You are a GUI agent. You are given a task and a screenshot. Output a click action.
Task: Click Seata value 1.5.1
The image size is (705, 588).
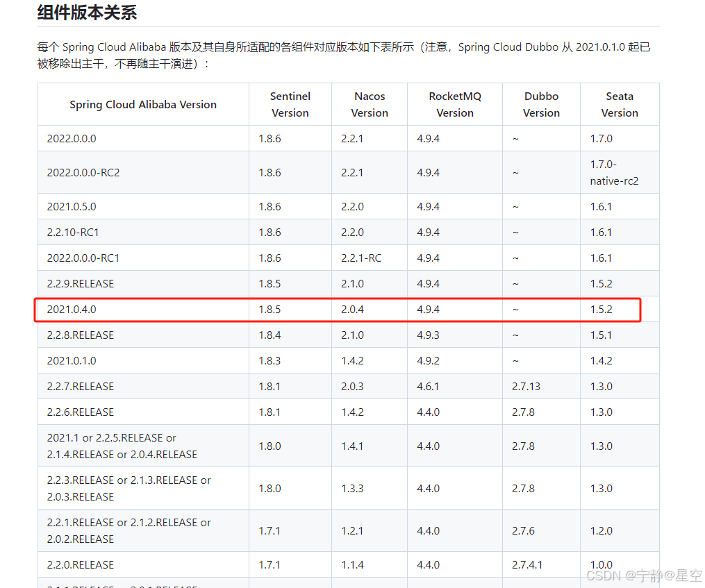click(601, 335)
